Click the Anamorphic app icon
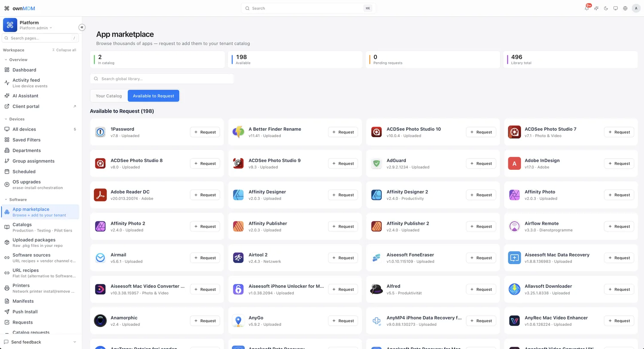 coord(100,321)
